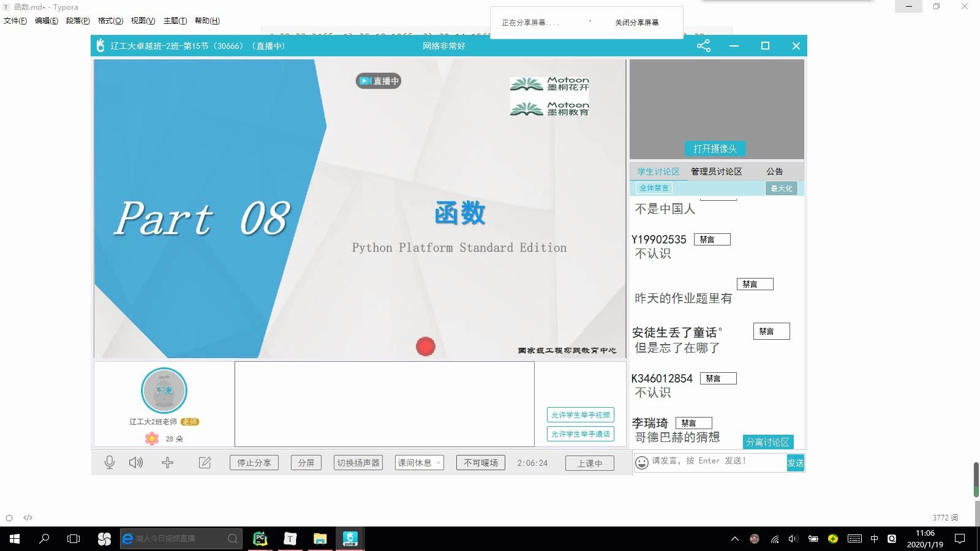Image resolution: width=980 pixels, height=551 pixels.
Task: Select the pointer tool in bottom toolbar
Action: pyautogui.click(x=168, y=462)
